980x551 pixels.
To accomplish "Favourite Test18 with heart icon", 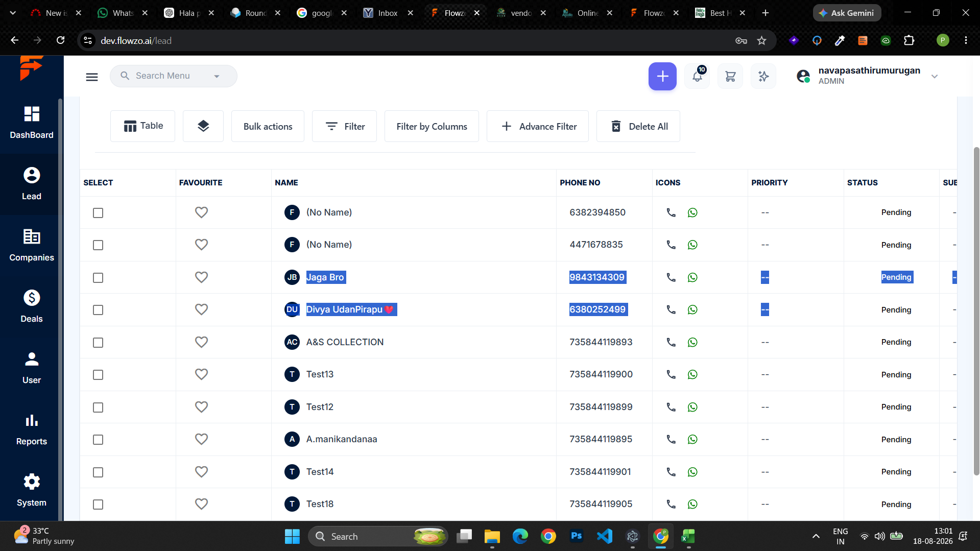I will click(201, 504).
